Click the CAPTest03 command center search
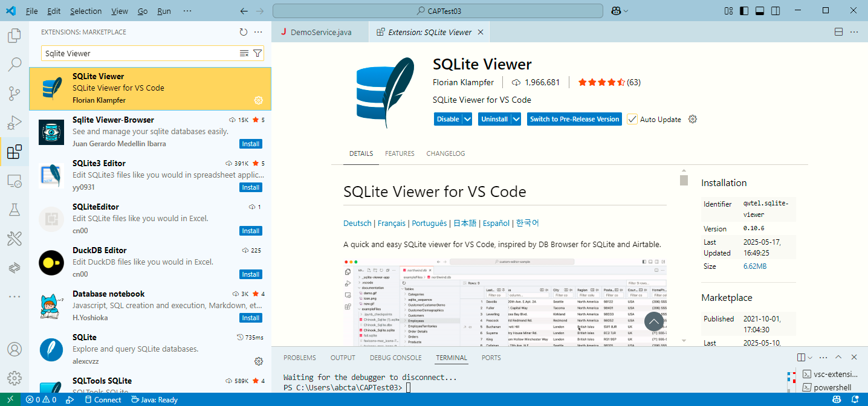The height and width of the screenshot is (406, 868). click(438, 11)
